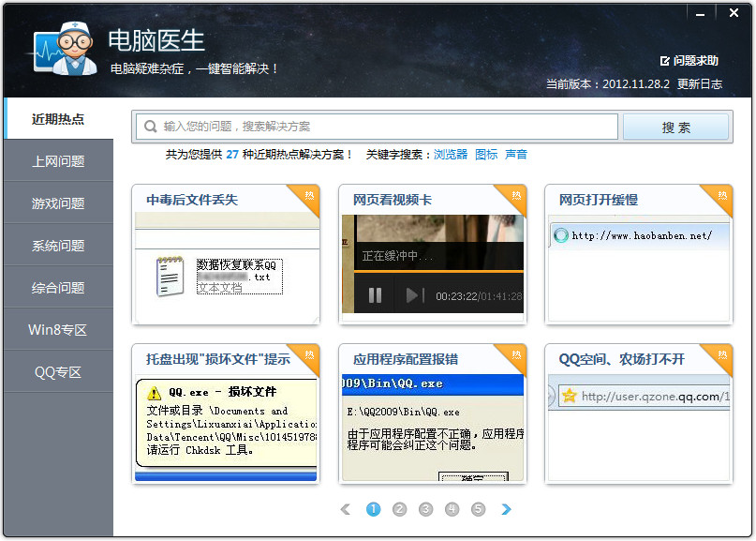Jump to page 2 of solutions
Viewport: 756px width, 541px height.
click(399, 509)
